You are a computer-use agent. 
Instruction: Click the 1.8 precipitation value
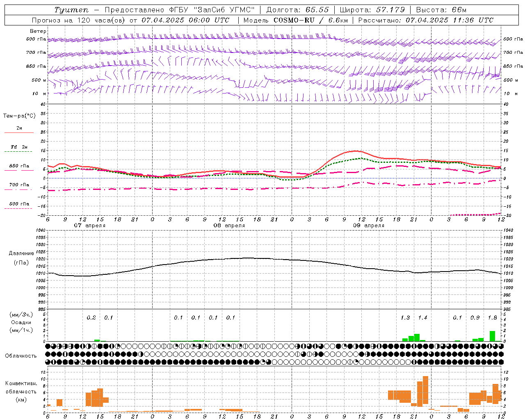click(492, 317)
